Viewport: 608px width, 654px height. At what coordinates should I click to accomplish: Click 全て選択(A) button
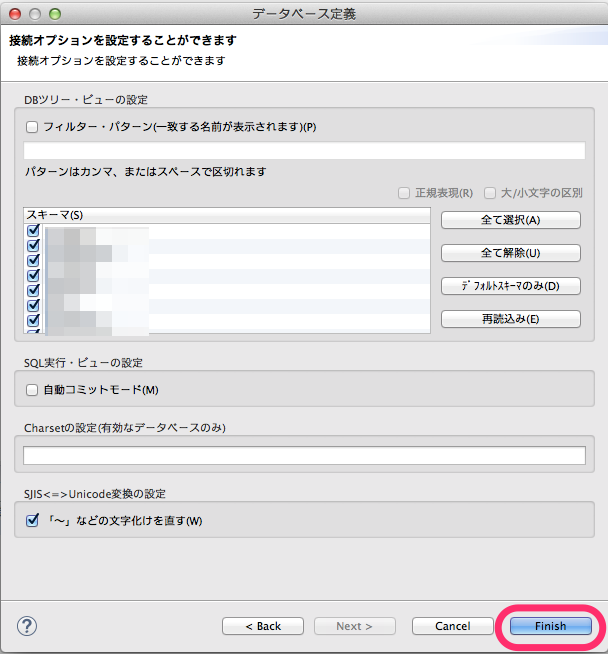[x=511, y=220]
